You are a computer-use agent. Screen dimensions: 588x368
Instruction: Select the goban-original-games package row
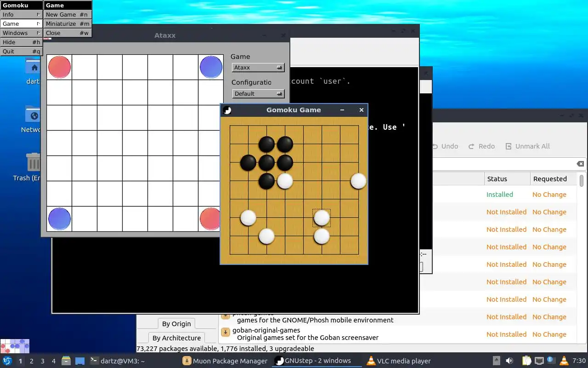(398, 334)
